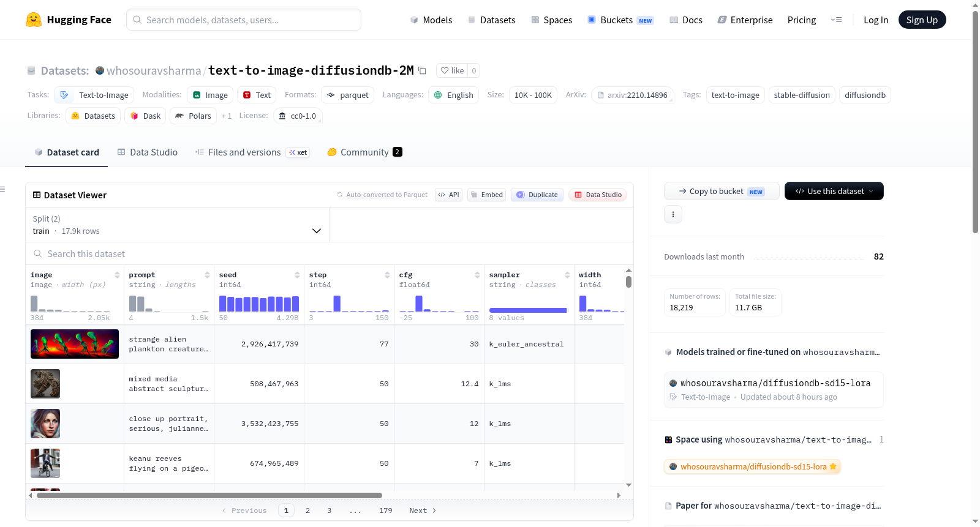Open the three-dot more options button
The height and width of the screenshot is (527, 980).
673,214
